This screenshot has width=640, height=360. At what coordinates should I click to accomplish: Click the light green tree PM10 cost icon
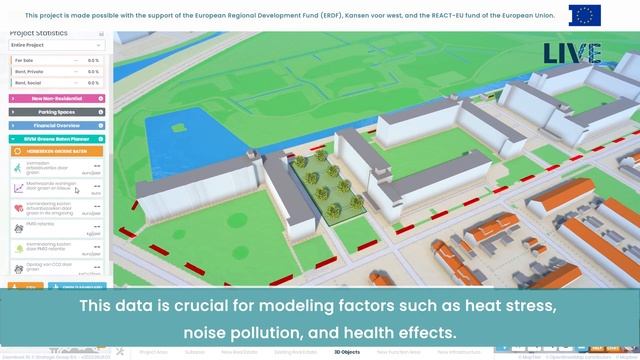[18, 249]
